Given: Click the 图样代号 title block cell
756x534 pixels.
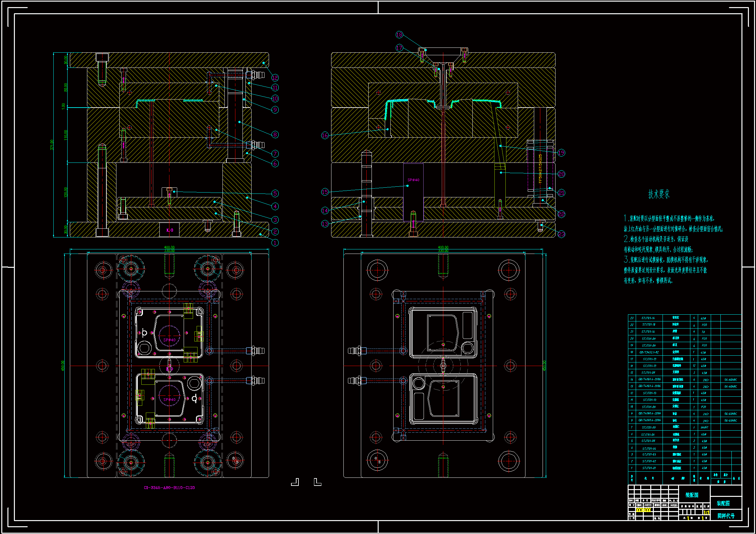Looking at the screenshot, I should click(726, 516).
